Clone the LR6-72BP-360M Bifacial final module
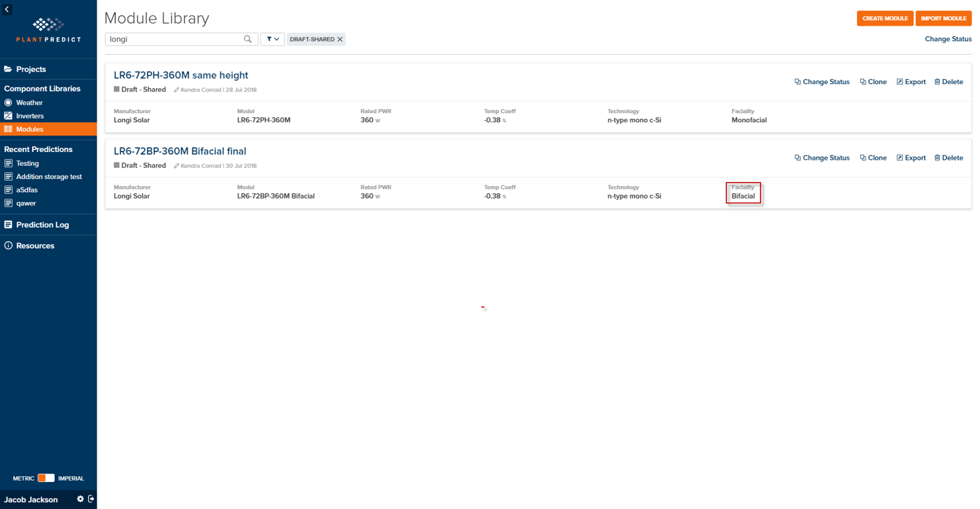Viewport: 980px width, 509px height. coord(873,158)
